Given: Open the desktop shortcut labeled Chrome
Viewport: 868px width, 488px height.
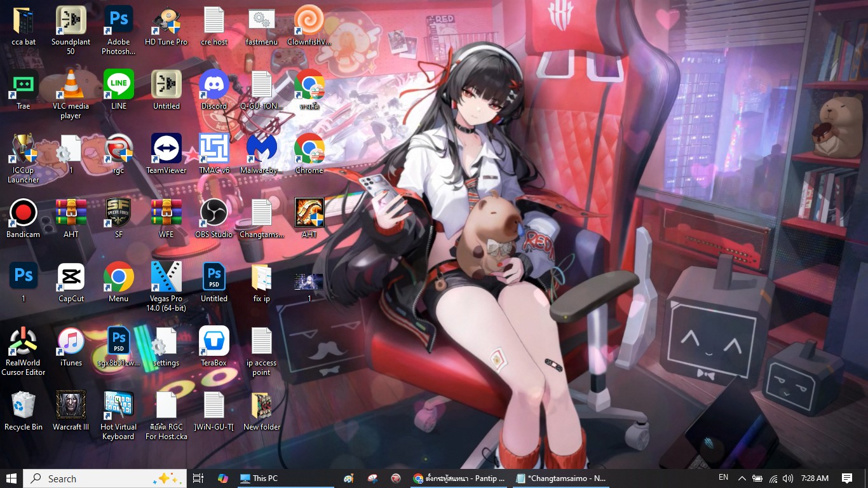Looking at the screenshot, I should [x=309, y=154].
